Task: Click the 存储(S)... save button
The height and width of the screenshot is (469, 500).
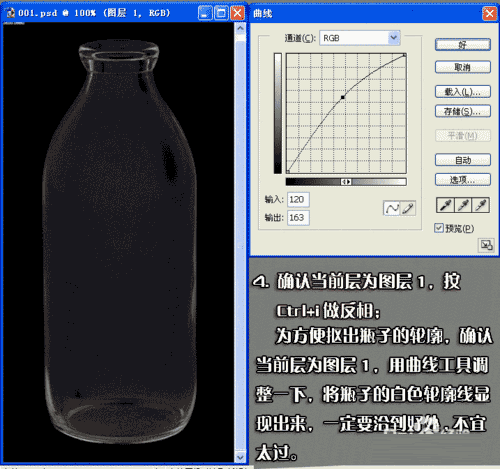Action: point(463,111)
